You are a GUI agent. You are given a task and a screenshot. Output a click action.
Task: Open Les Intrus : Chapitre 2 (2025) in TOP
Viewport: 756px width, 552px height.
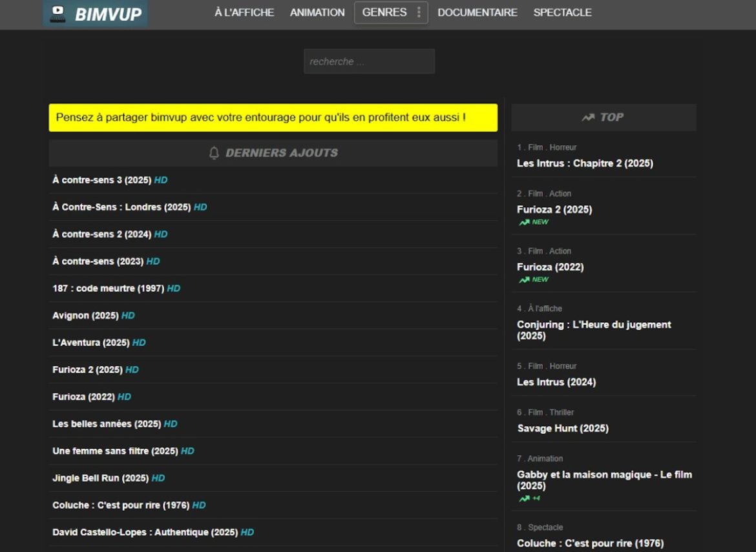click(585, 163)
